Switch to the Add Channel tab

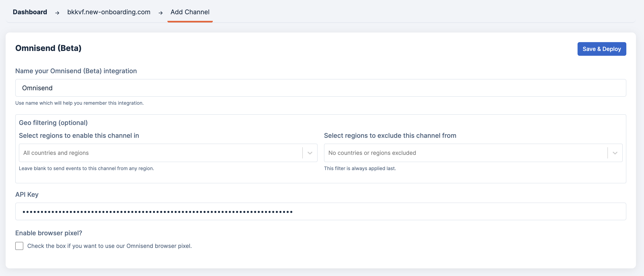point(190,12)
